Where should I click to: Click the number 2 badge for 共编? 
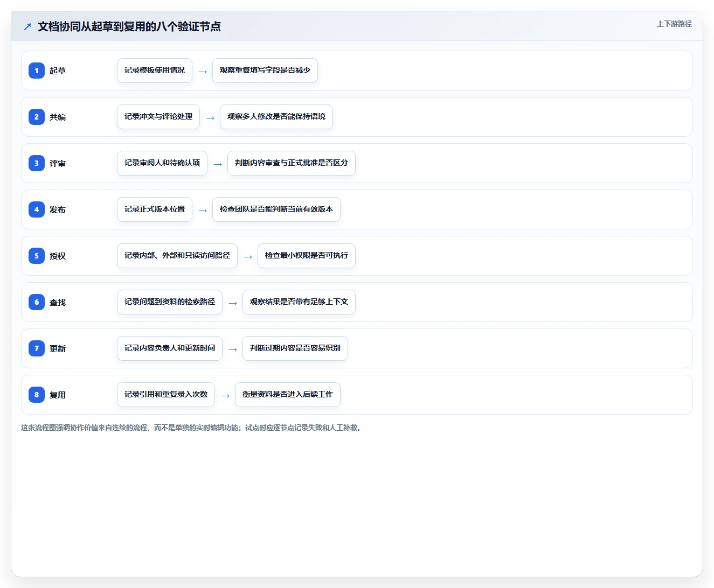[37, 117]
